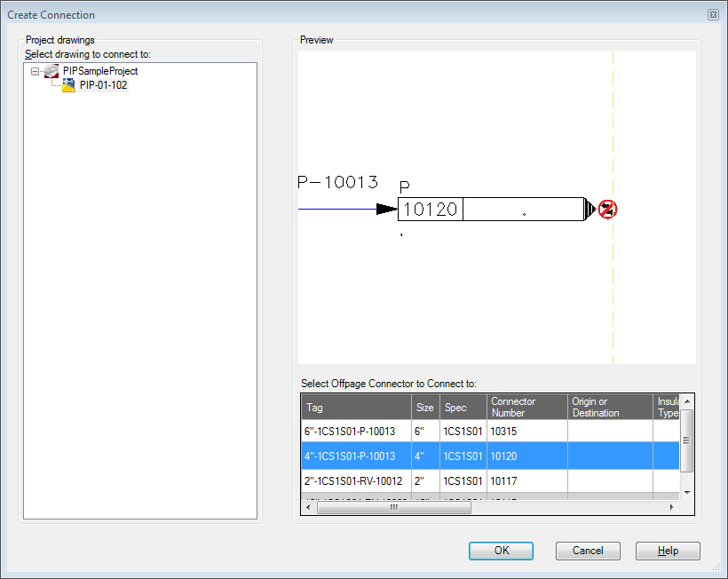This screenshot has height=579, width=728.
Task: Collapse the PIPSampleProject tree node
Action: pos(35,72)
